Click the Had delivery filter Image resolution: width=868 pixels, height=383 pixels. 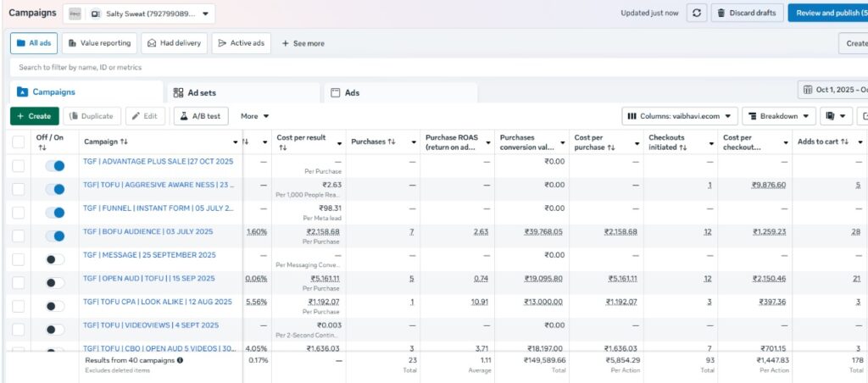174,43
